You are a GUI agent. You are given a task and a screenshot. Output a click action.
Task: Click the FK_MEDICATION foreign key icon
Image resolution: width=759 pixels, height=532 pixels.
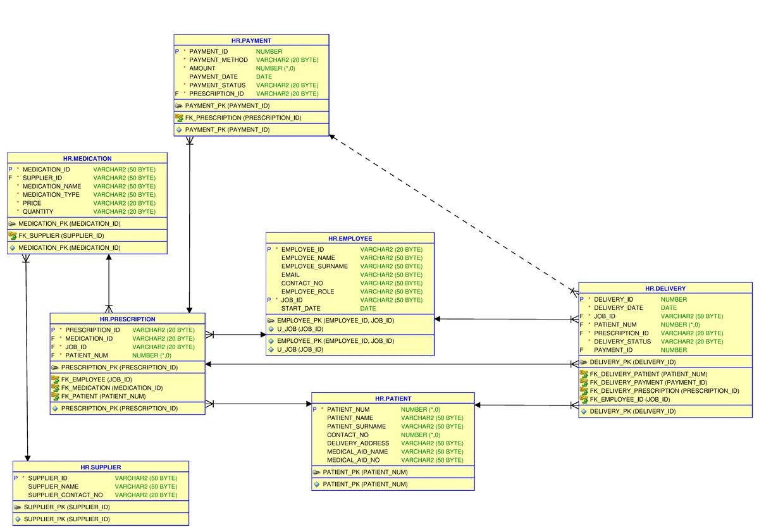click(x=55, y=388)
